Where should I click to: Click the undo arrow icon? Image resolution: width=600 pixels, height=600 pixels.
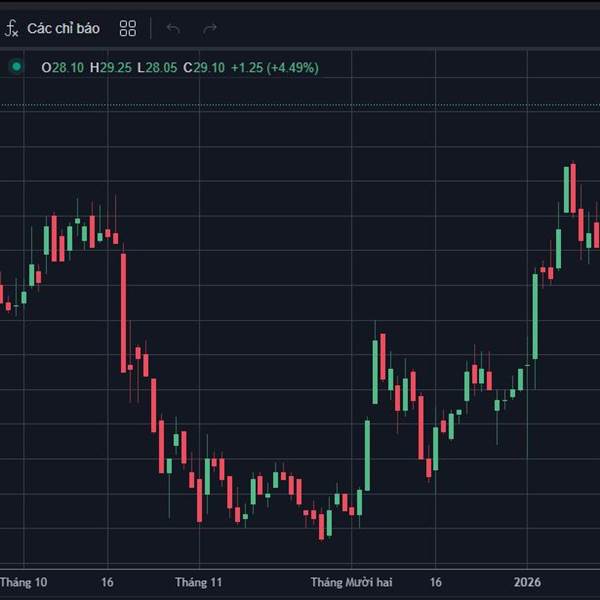(174, 28)
